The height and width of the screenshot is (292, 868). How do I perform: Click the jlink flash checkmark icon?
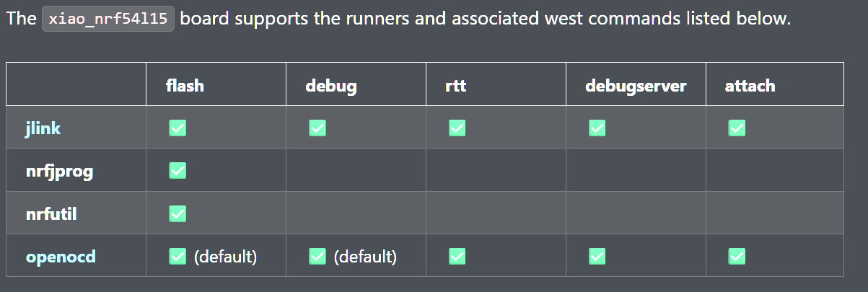point(177,128)
